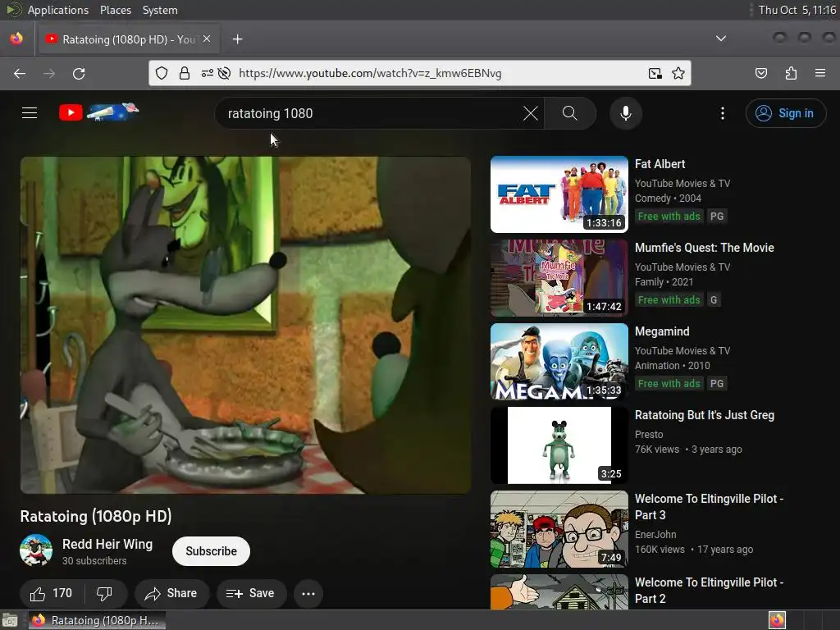Viewport: 840px width, 630px height.
Task: Click the autoplay blocked icon in address bar
Action: click(225, 73)
